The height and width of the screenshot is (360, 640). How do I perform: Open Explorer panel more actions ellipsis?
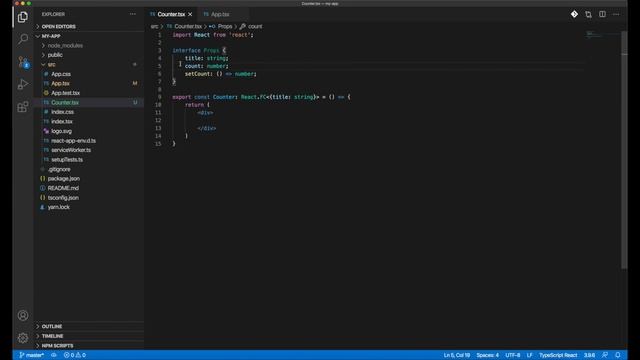coord(133,14)
